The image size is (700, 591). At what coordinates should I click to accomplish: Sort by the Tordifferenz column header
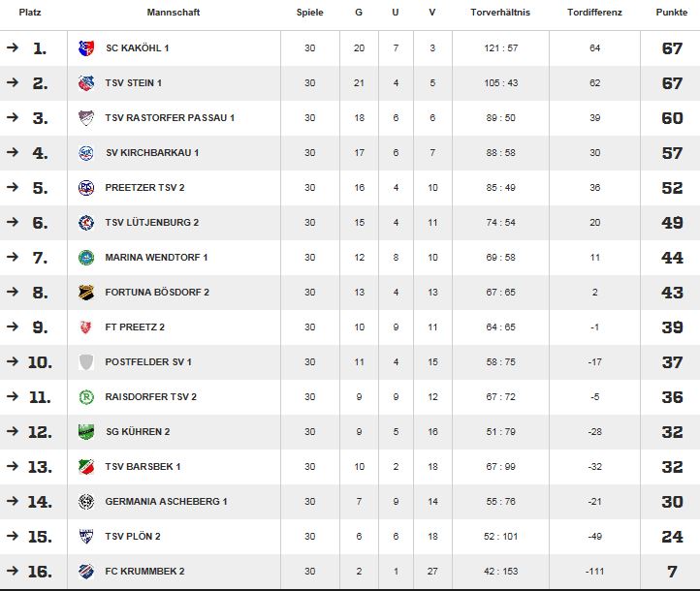(x=594, y=13)
